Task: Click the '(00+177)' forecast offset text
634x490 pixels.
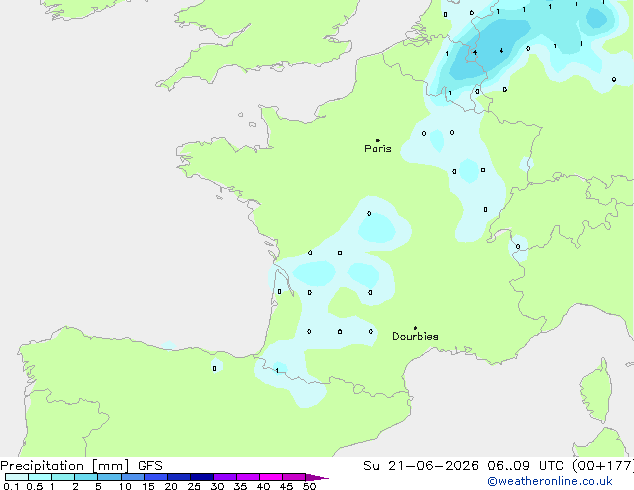Action: pos(602,466)
